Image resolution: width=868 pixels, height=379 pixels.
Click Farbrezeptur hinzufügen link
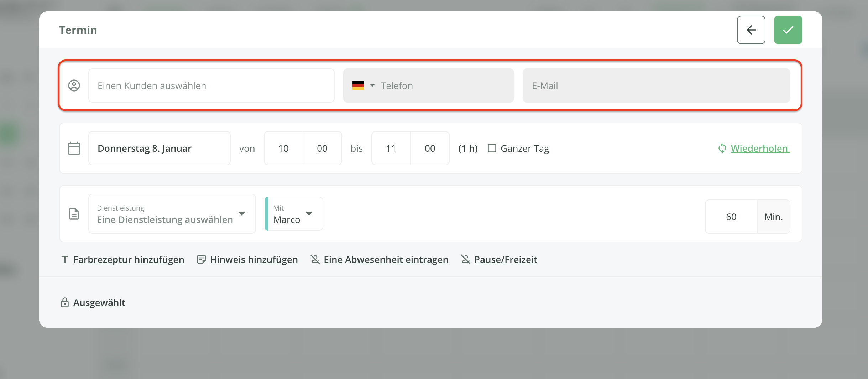coord(129,259)
